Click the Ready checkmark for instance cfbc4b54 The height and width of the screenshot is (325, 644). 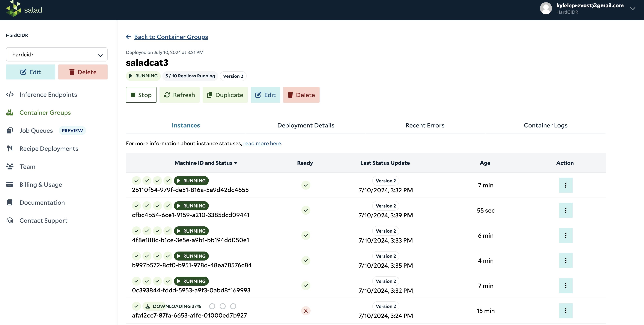(306, 210)
